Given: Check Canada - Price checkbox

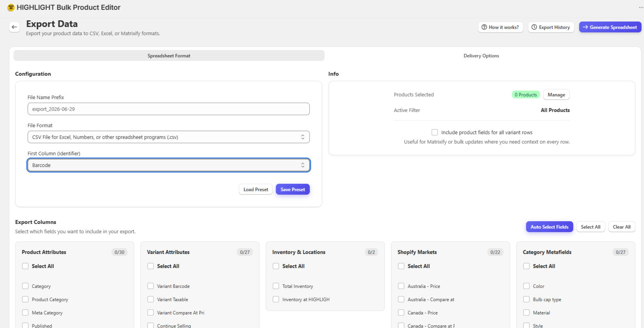Looking at the screenshot, I should [401, 312].
